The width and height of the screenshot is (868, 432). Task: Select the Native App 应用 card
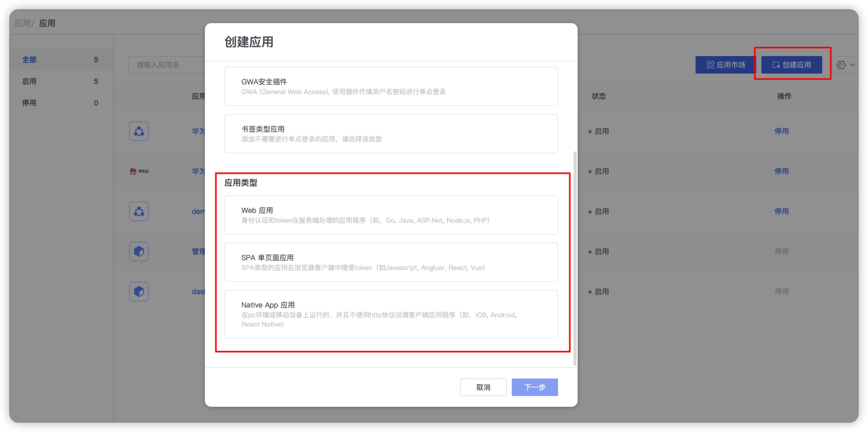click(x=391, y=314)
